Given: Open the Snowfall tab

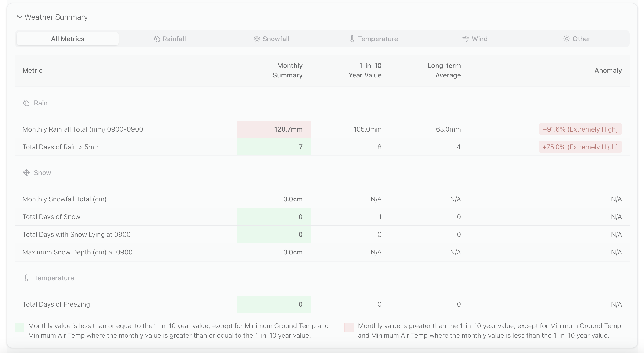Looking at the screenshot, I should click(x=271, y=39).
